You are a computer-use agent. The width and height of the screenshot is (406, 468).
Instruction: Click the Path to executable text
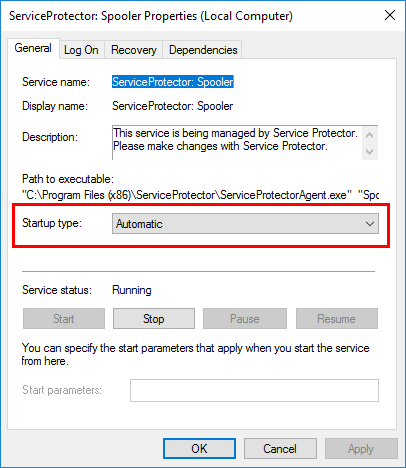200,195
